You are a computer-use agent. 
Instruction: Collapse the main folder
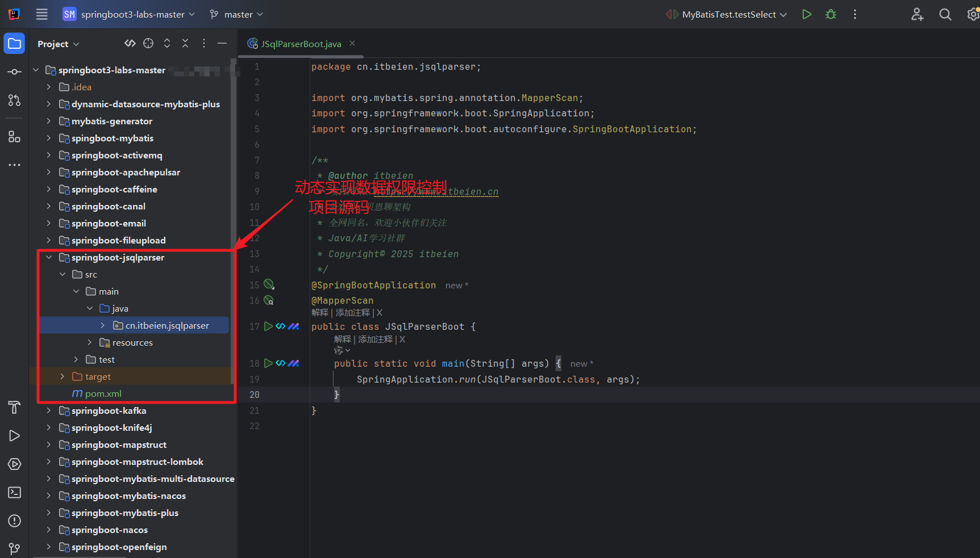click(x=76, y=292)
